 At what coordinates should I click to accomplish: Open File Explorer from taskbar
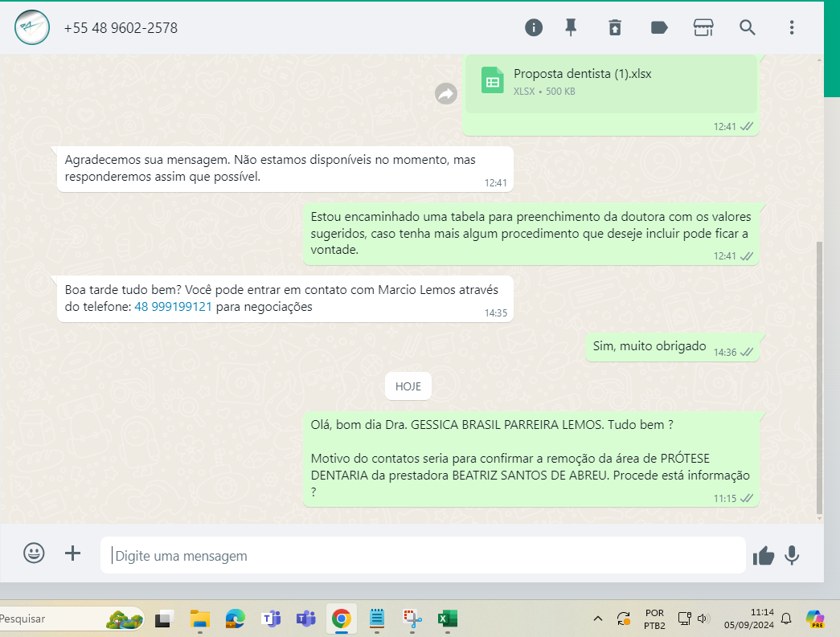point(200,619)
